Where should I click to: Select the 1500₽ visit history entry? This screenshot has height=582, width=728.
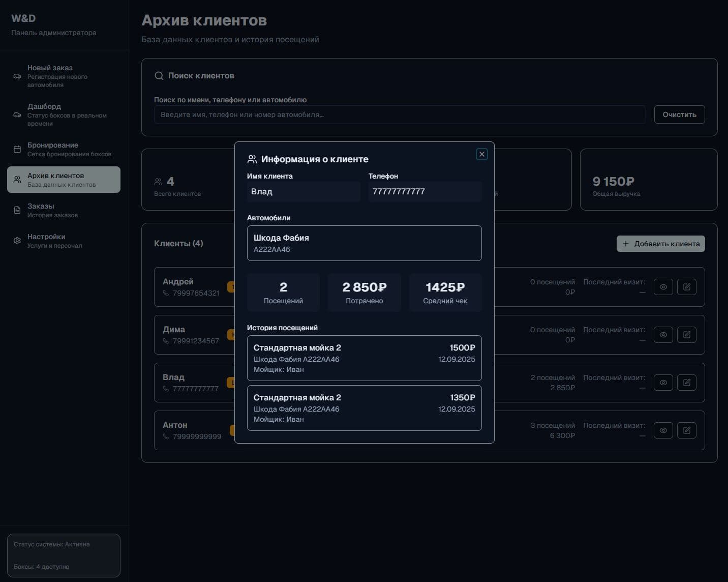(364, 358)
